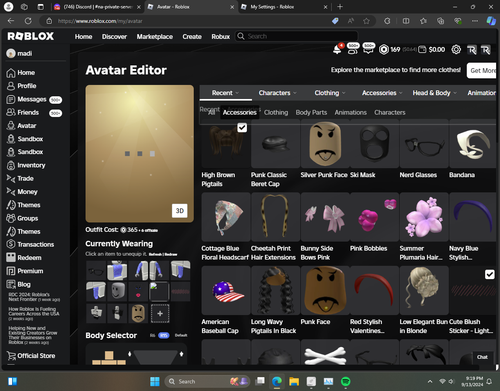Switch to My Settings - Roblox browser tab
Image resolution: width=500 pixels, height=391 pixels.
pos(284,7)
